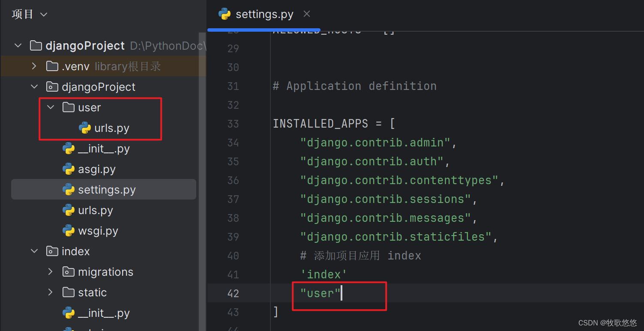
Task: Click the # Application definition comment
Action: coord(355,86)
